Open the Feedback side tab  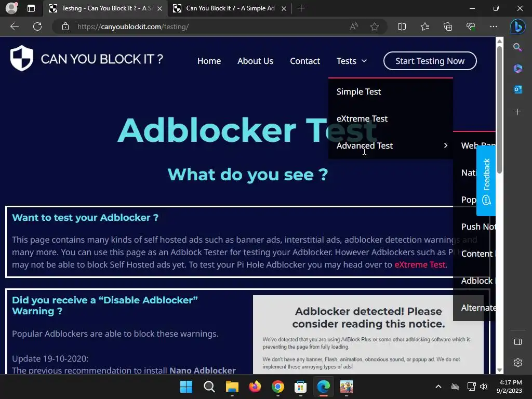pyautogui.click(x=486, y=181)
